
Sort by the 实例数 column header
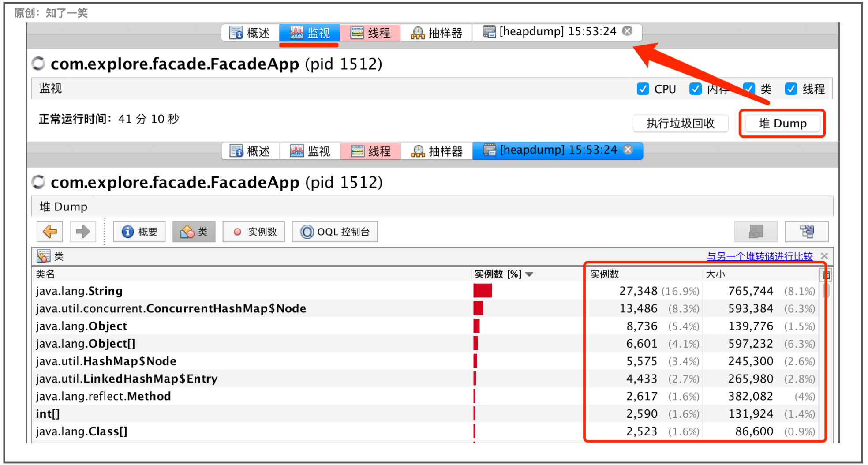pos(646,274)
